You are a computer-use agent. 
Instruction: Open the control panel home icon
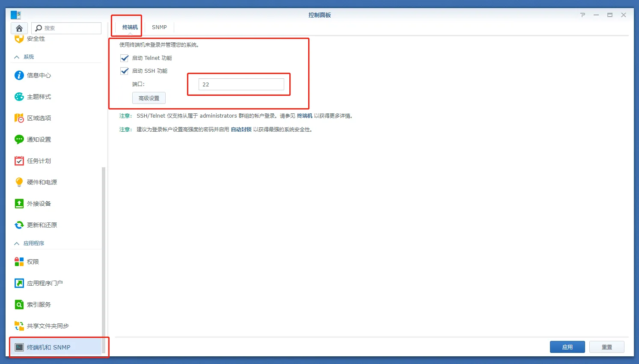click(x=19, y=28)
